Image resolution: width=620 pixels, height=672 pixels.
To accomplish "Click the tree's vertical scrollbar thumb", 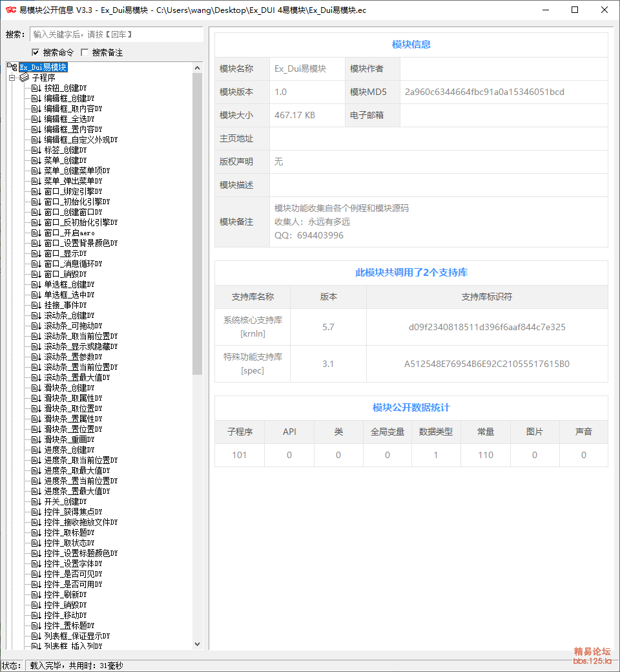I will (x=198, y=223).
